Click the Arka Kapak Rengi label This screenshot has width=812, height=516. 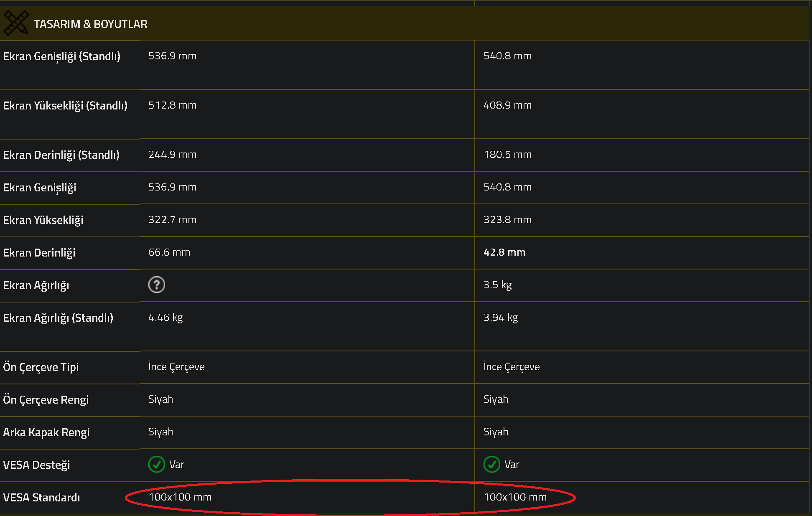[46, 432]
